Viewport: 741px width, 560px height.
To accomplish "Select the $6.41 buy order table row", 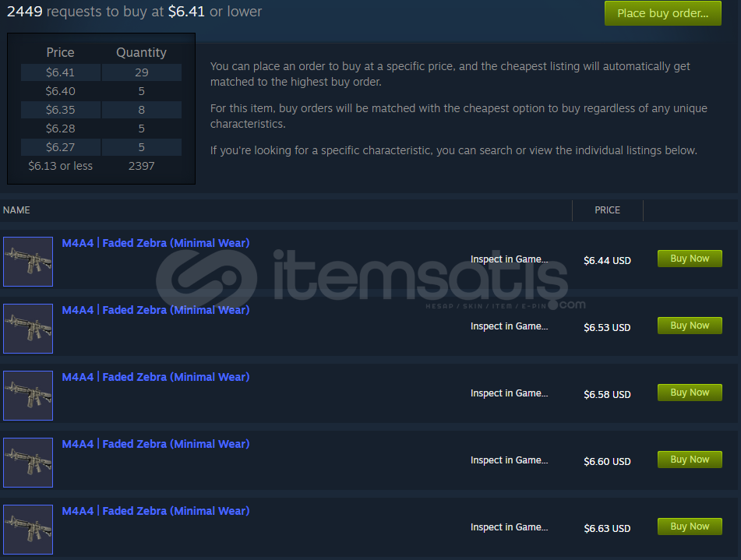I will point(101,72).
